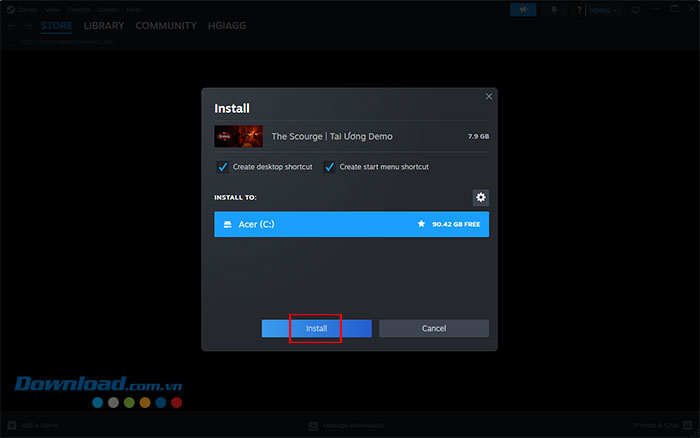
Task: Open the install location settings gear
Action: 480,197
